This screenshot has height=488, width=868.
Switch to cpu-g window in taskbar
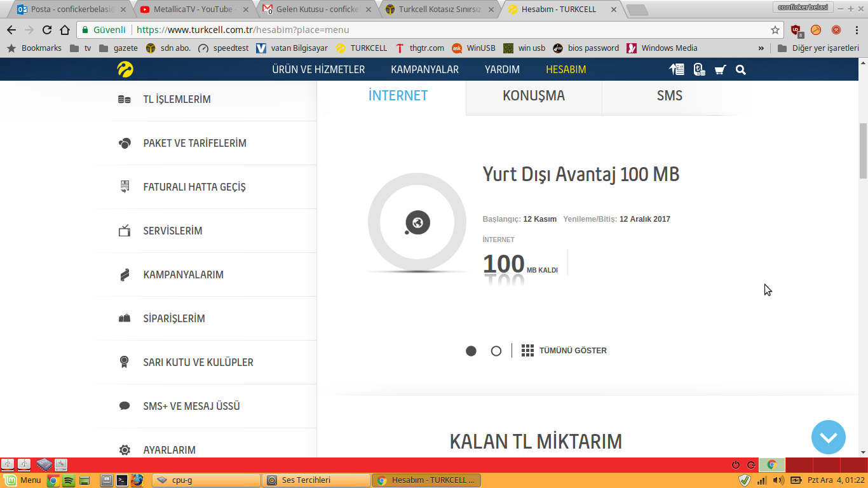tap(207, 480)
